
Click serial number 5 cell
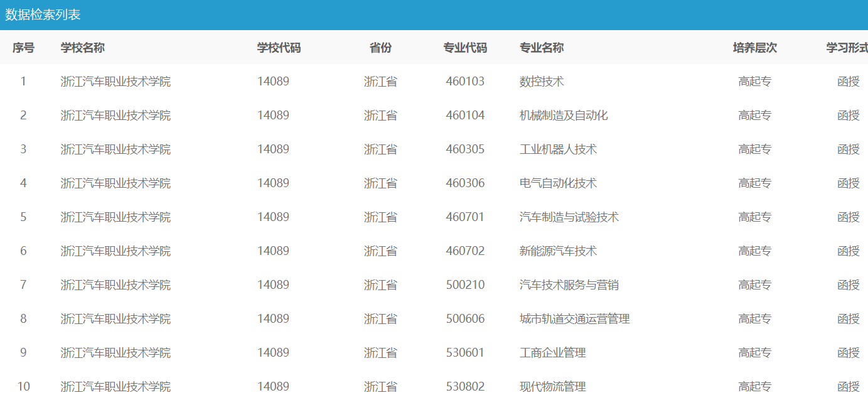[x=23, y=217]
